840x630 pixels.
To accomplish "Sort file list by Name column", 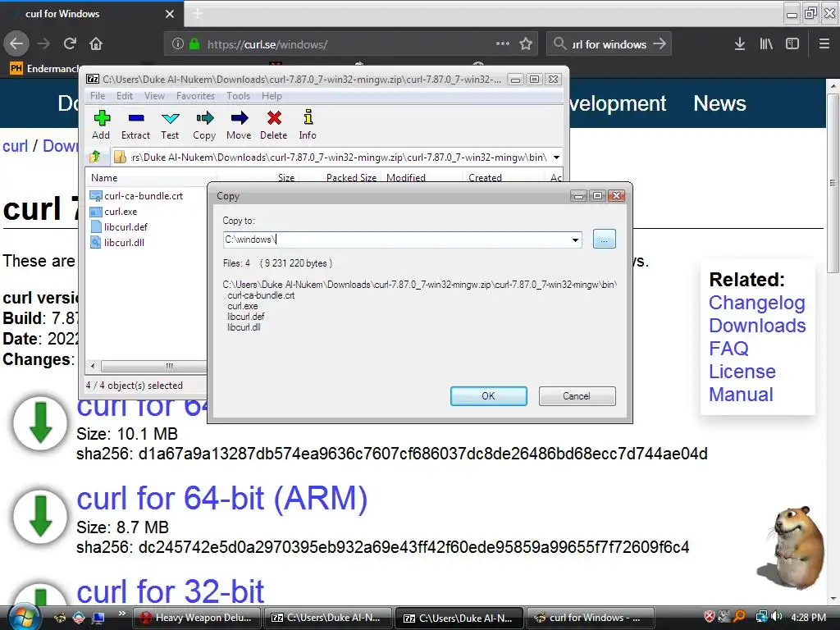I will [x=151, y=177].
